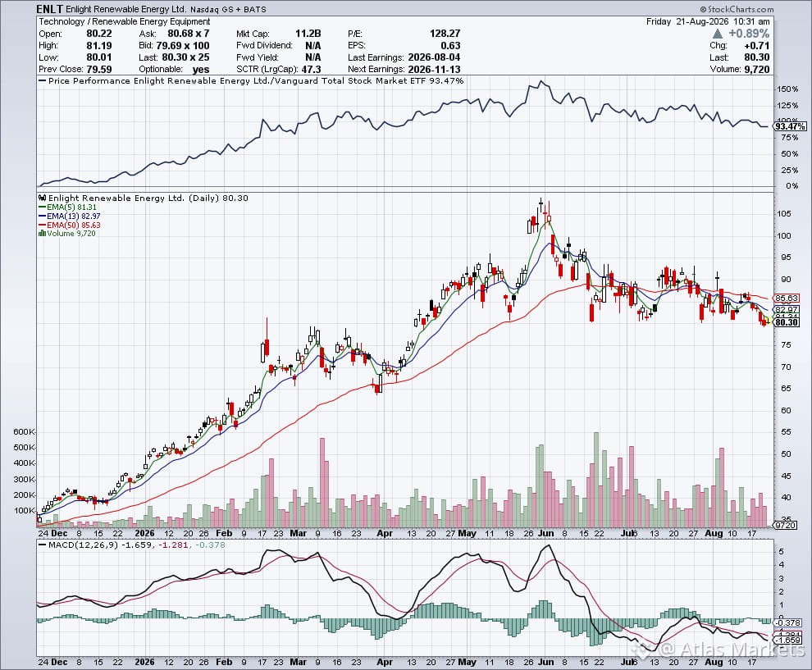Click the +0.89% percent change value
Viewport: 812px width, 670px height.
tap(749, 34)
